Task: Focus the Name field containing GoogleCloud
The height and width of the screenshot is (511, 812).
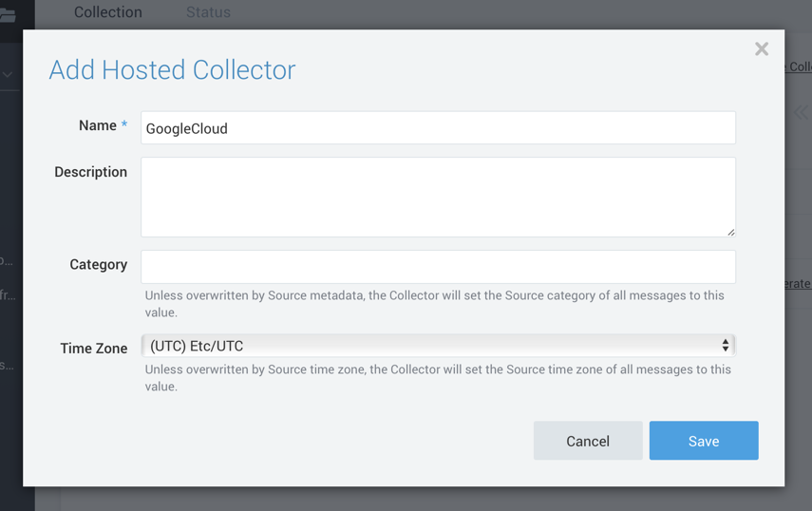Action: [x=438, y=128]
